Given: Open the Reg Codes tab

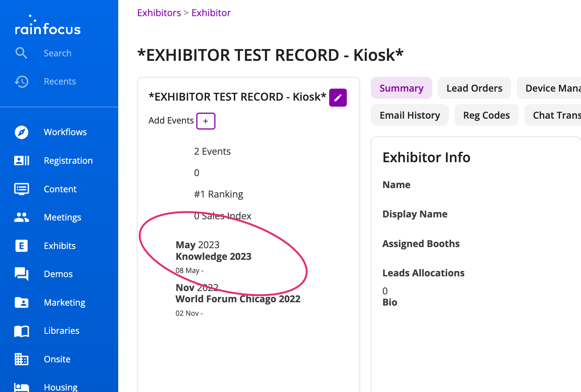Looking at the screenshot, I should [486, 115].
